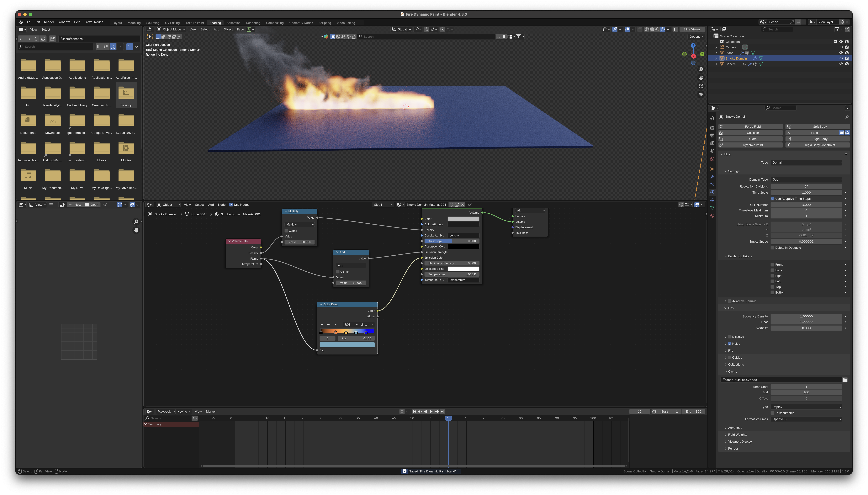The width and height of the screenshot is (868, 495).
Task: Click the viewport zoom magnifier icon
Action: (701, 70)
